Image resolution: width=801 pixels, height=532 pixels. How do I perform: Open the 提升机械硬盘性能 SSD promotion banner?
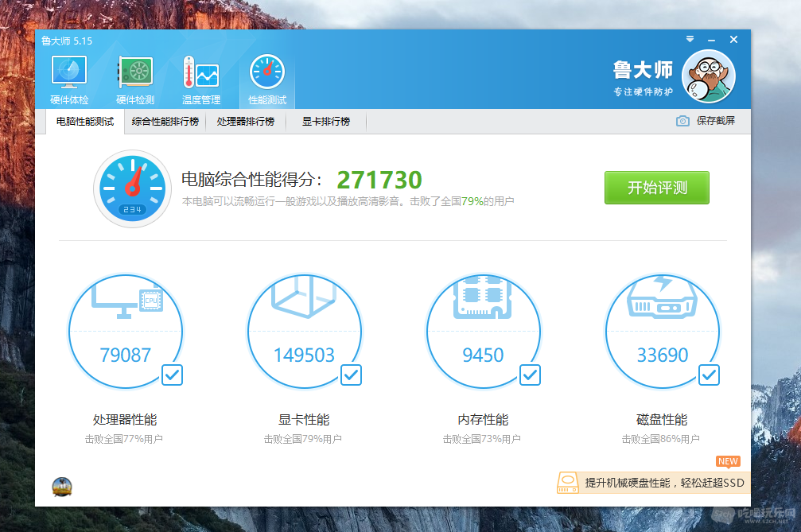653,483
